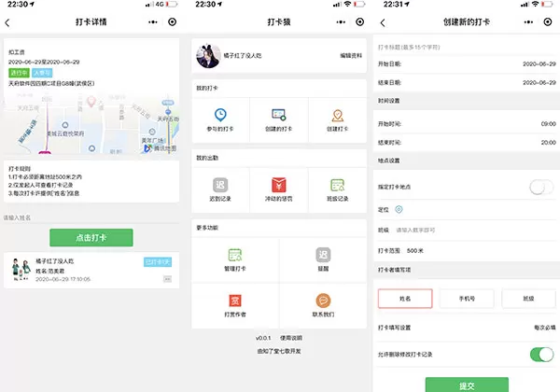Tap the blue participants tag in 打卡详情
This screenshot has width=560, height=392.
(x=42, y=73)
